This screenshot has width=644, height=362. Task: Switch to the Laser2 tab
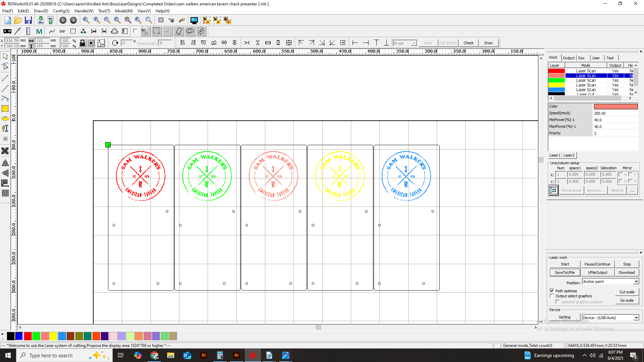(569, 155)
